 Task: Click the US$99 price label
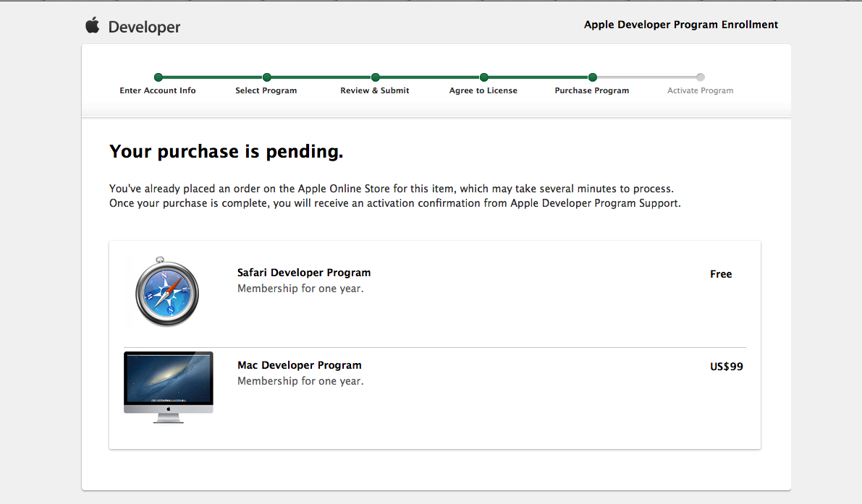coord(726,367)
